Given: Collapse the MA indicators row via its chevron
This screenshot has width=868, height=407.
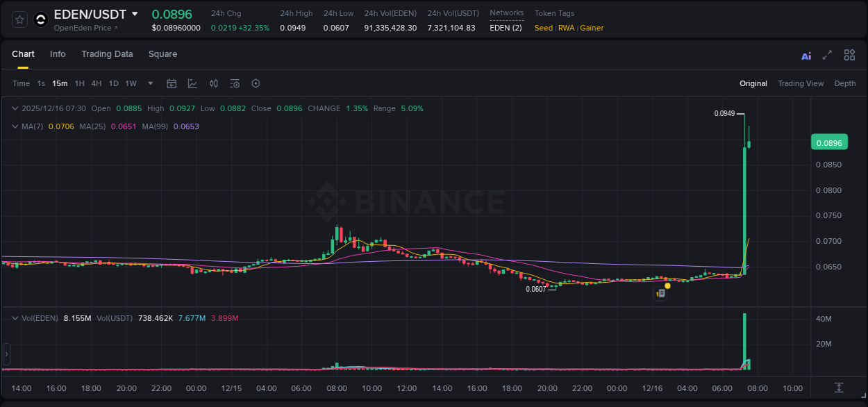Looking at the screenshot, I should click(15, 126).
